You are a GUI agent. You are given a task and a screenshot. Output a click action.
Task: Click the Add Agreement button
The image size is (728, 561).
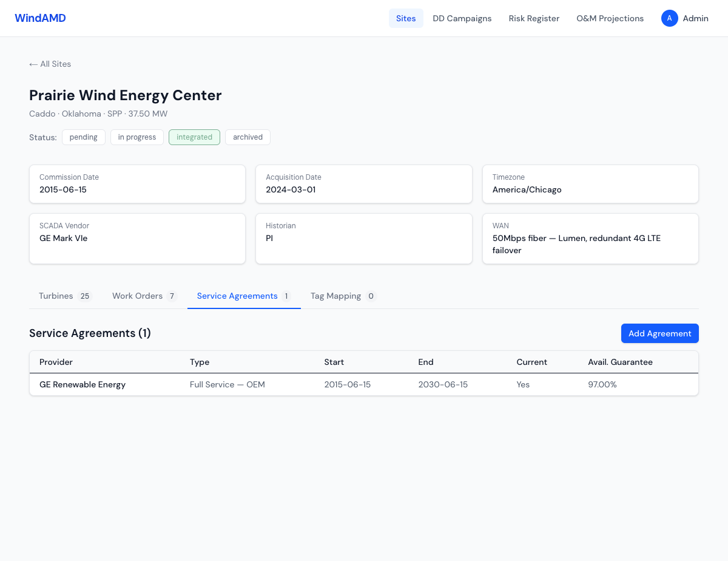[x=659, y=333]
